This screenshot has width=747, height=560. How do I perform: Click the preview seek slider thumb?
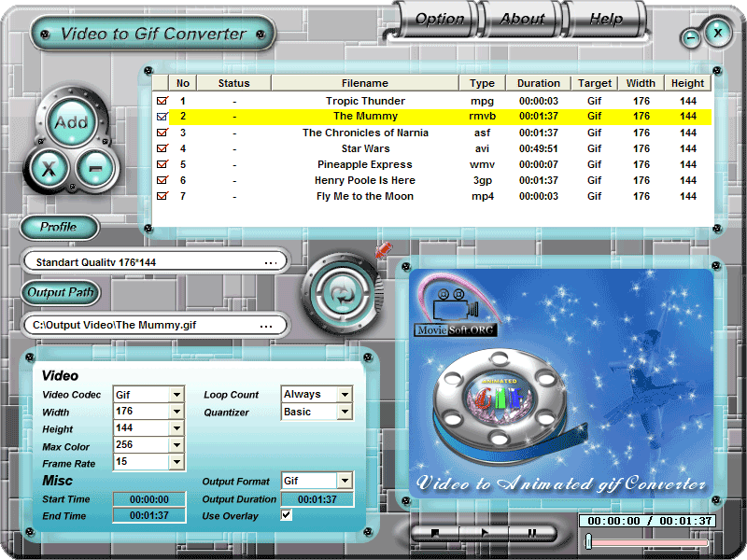pyautogui.click(x=589, y=541)
